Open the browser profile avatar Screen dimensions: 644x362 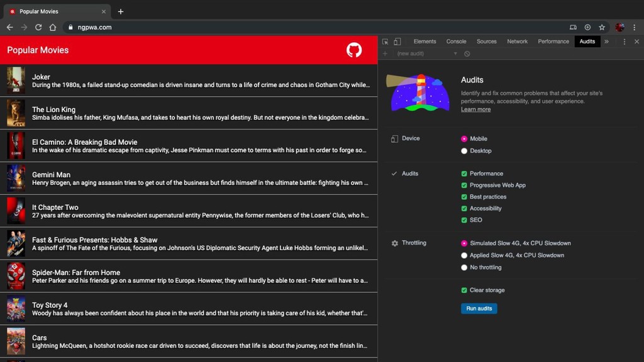(x=619, y=27)
